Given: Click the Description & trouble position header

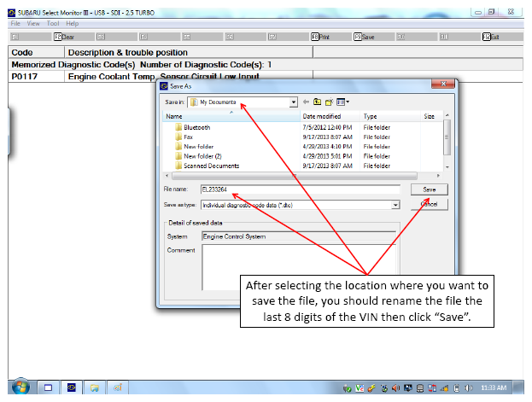Looking at the screenshot, I should tap(189, 52).
